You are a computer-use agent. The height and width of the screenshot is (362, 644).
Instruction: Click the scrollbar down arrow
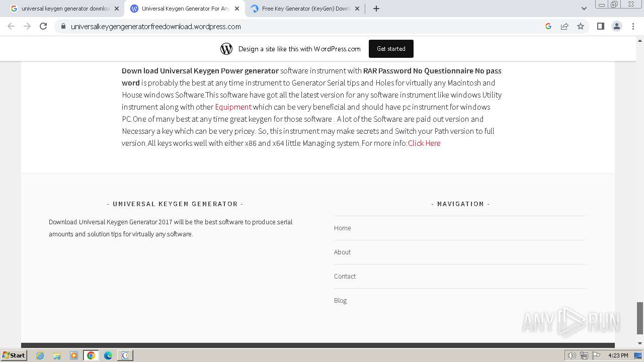coord(640,343)
